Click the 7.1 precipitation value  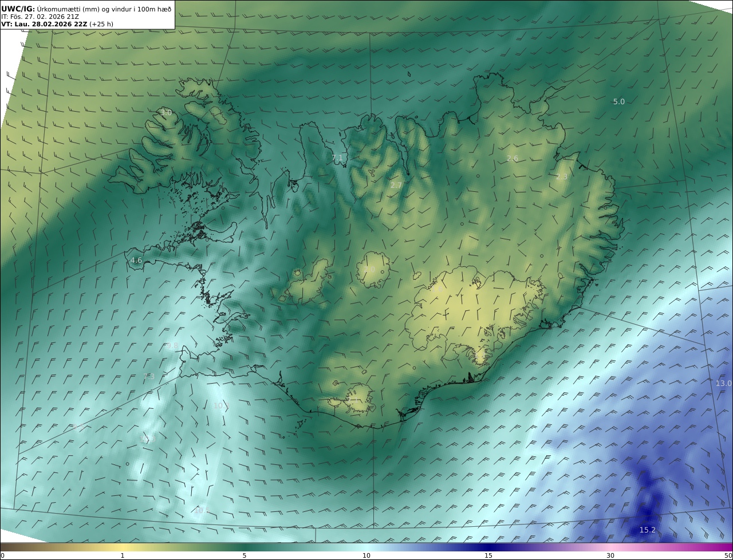click(337, 157)
